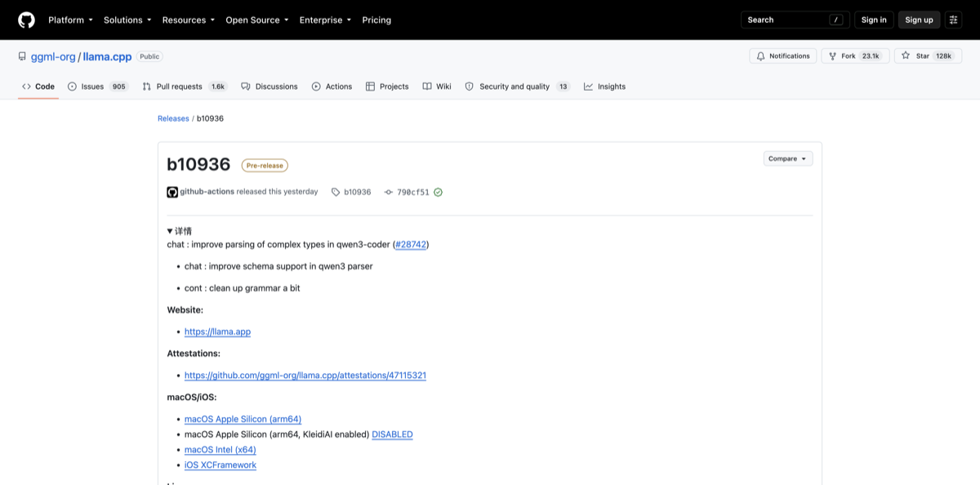Click the github-actions avatar icon
This screenshot has width=980, height=485.
tap(172, 192)
